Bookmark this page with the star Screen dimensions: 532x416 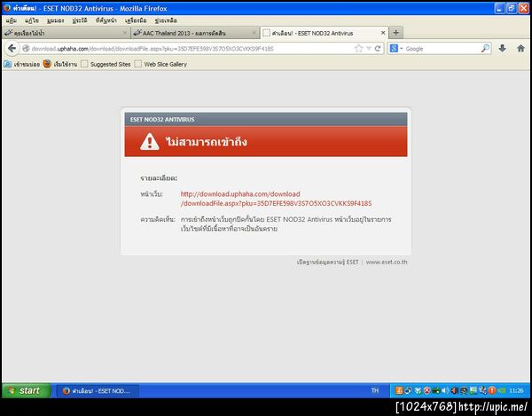point(358,49)
